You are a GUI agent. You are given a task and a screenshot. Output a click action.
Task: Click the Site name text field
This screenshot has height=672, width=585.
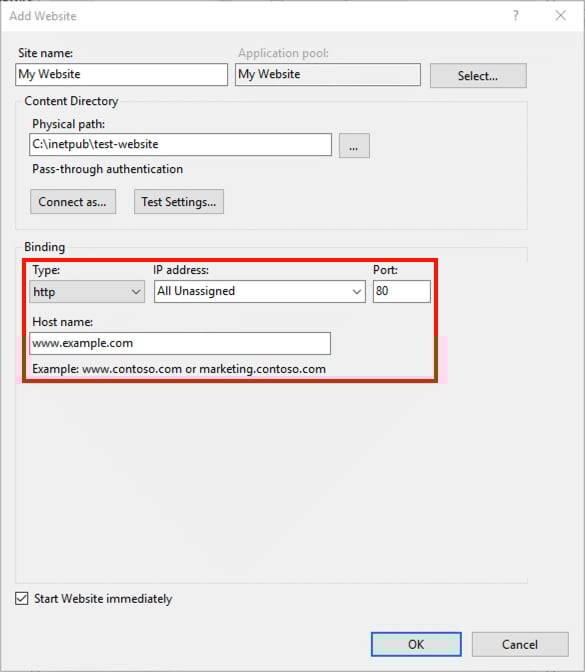(x=121, y=75)
